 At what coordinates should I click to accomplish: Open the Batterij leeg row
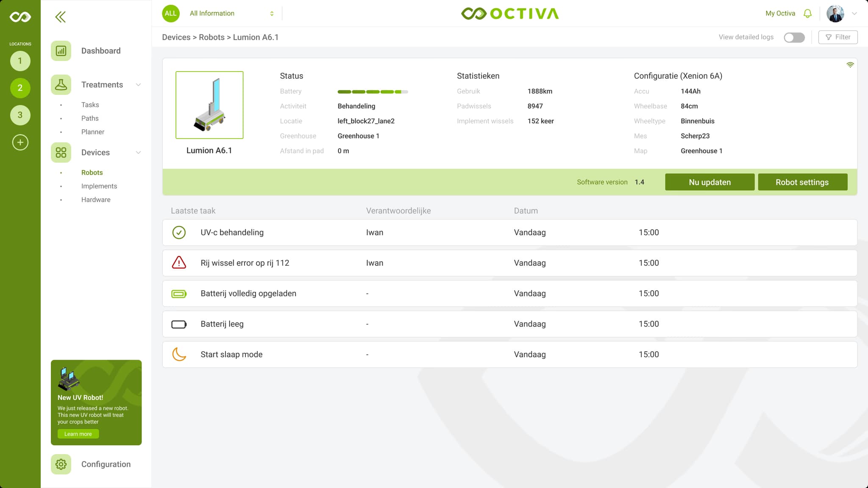[510, 324]
